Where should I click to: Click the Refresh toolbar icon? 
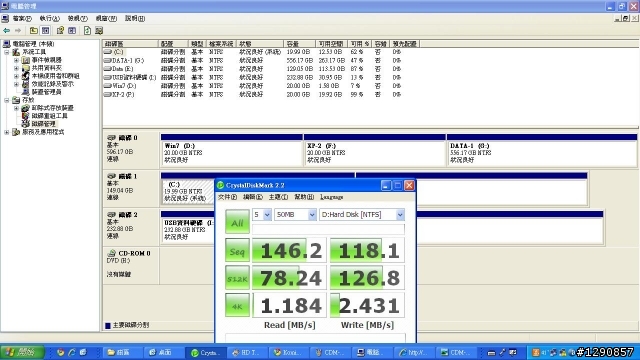tap(87, 31)
